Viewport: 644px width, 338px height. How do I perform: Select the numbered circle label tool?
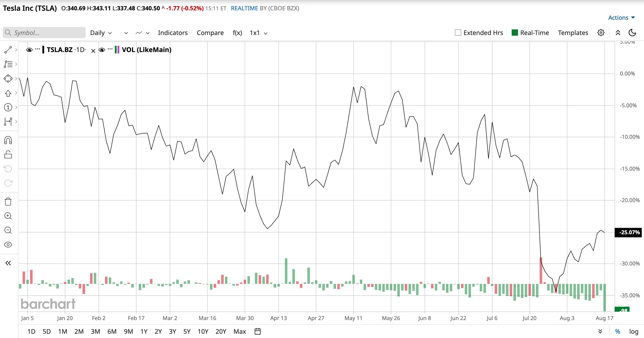8,107
